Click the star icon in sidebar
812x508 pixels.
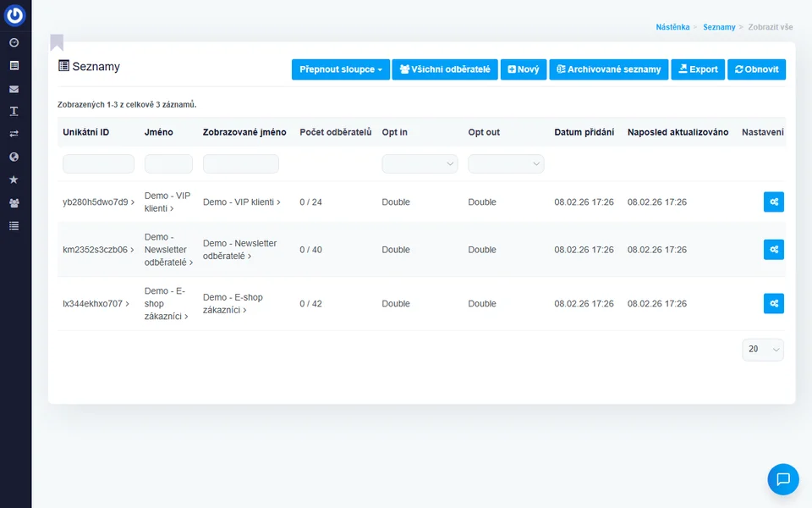coord(14,179)
